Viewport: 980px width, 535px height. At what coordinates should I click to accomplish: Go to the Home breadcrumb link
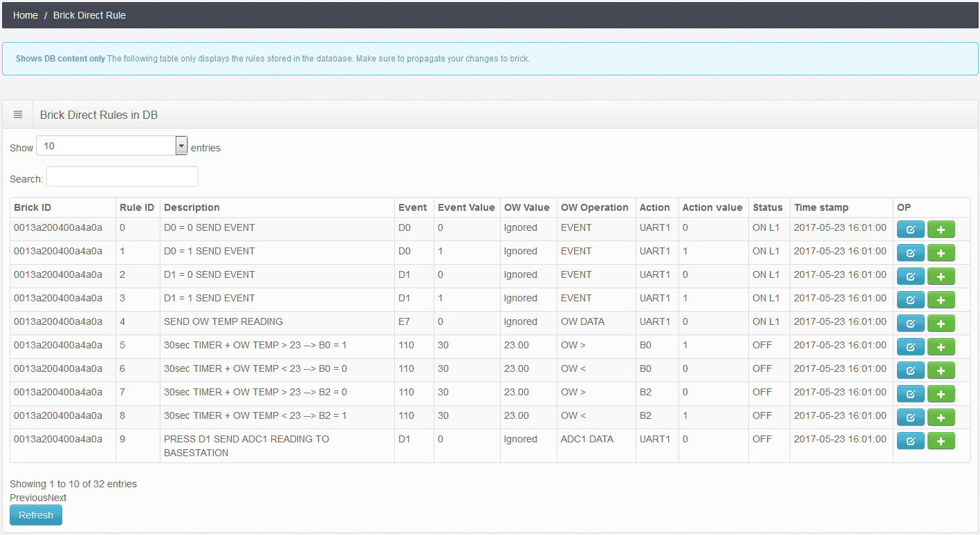click(26, 15)
